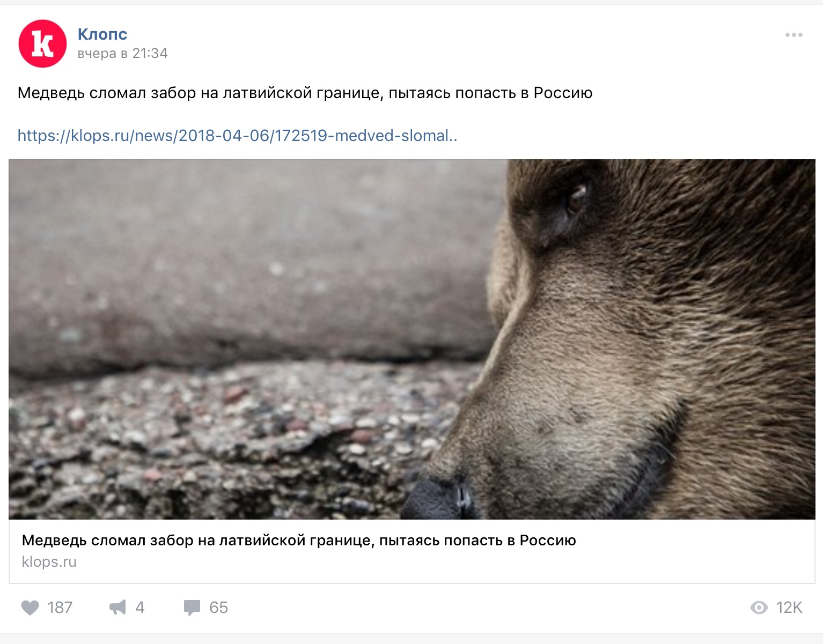Click the eye views icon

point(759,608)
